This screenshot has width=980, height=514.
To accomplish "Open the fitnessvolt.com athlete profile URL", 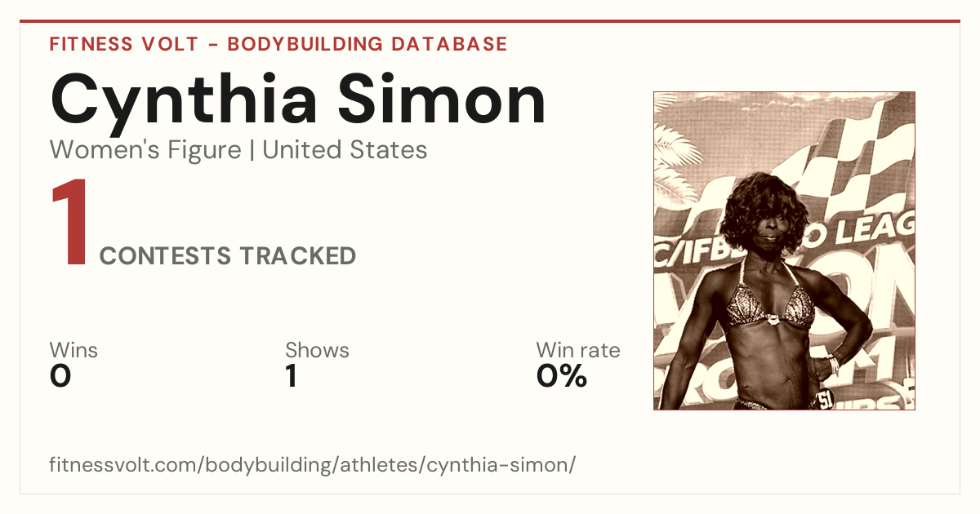I will tap(313, 465).
